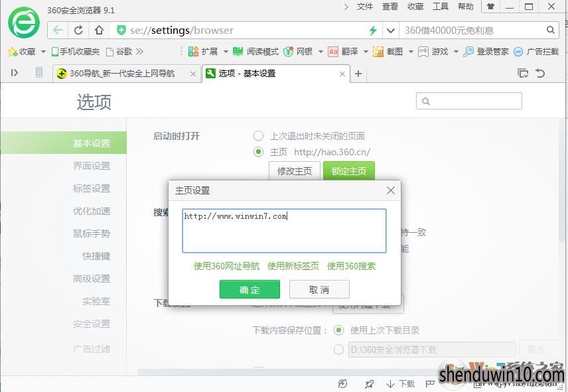Select 上次退出时未关闭的页面 radio button
The image size is (568, 392).
click(258, 136)
